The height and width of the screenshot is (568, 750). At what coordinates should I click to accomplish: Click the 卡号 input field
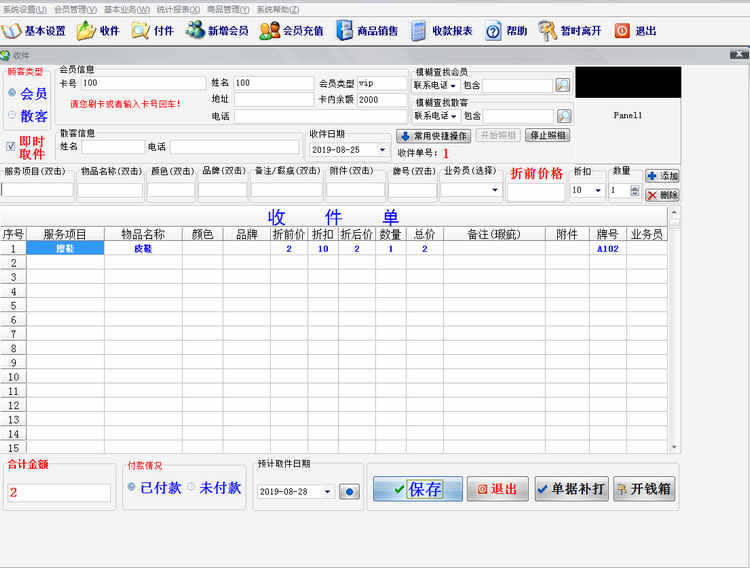point(143,83)
